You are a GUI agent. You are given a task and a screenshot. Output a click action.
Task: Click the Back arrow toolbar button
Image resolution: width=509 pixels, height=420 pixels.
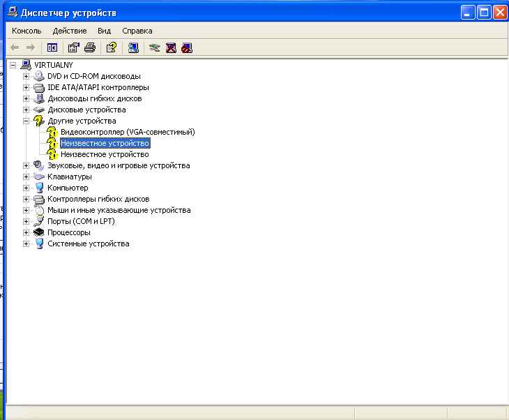tap(15, 47)
